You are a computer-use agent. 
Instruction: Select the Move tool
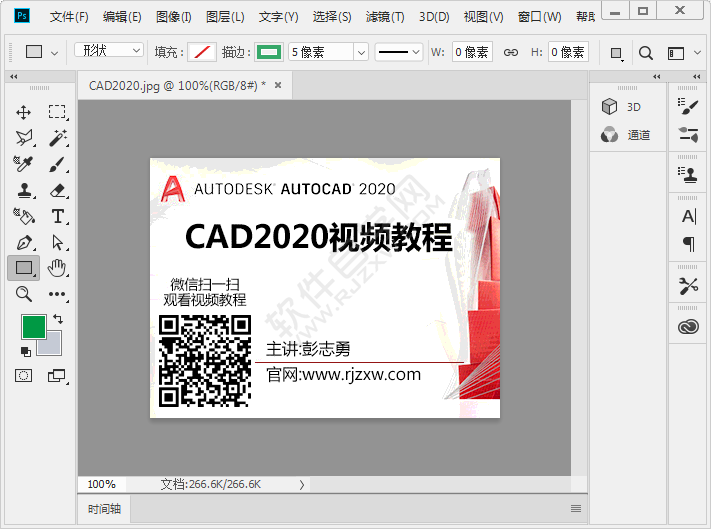coord(24,112)
